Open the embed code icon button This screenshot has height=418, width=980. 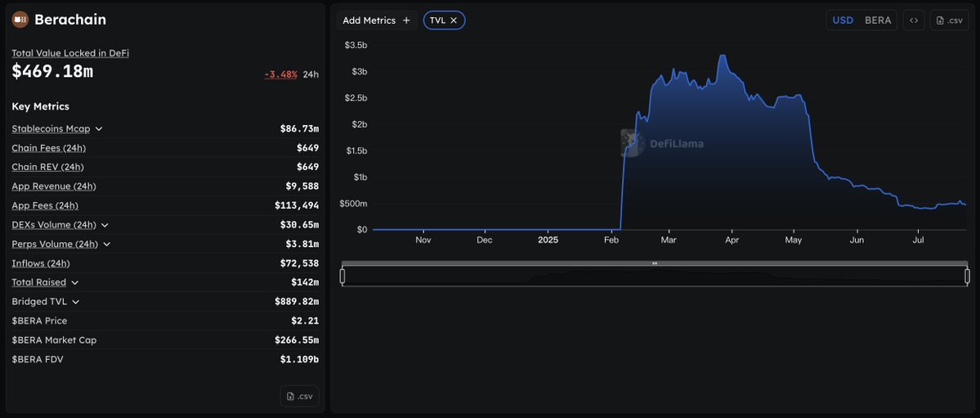coord(914,20)
